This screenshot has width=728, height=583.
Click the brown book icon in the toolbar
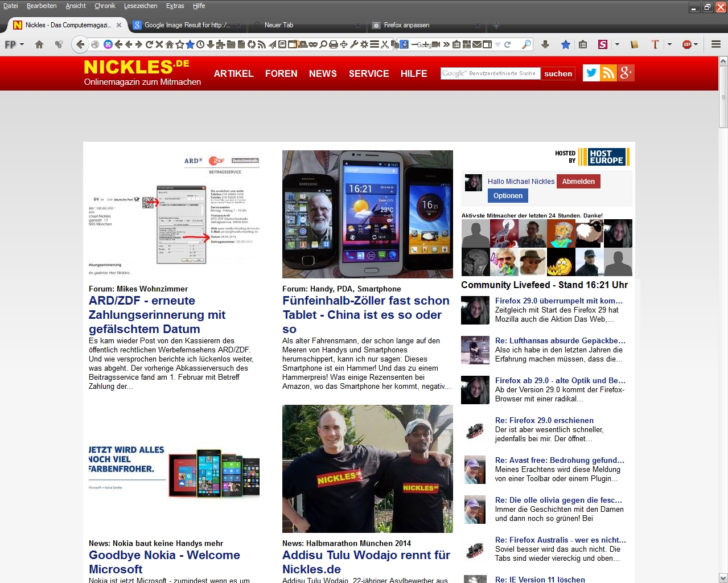click(635, 44)
